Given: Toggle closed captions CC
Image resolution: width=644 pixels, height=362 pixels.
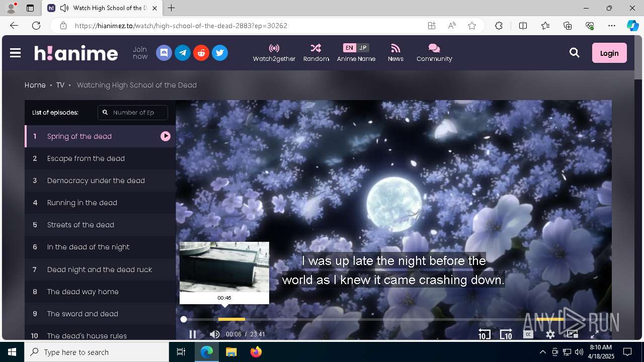Looking at the screenshot, I should tap(528, 334).
